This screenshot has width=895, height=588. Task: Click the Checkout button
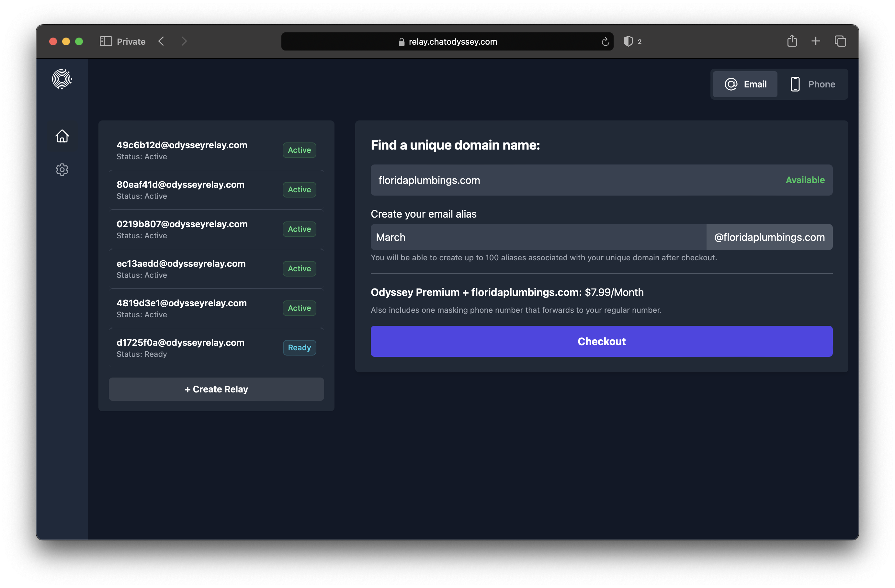[601, 341]
